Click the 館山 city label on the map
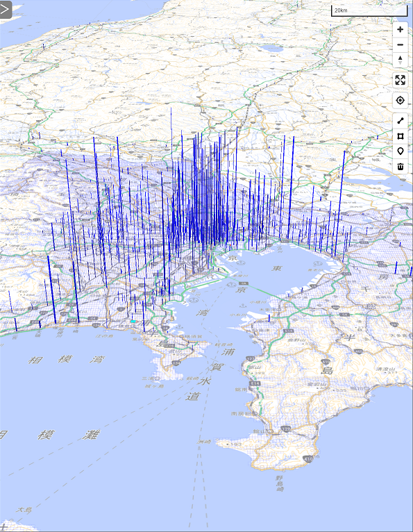The height and width of the screenshot is (532, 413). point(258,431)
